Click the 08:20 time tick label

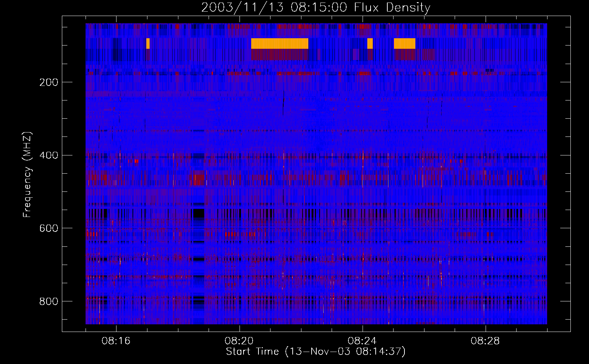click(239, 341)
